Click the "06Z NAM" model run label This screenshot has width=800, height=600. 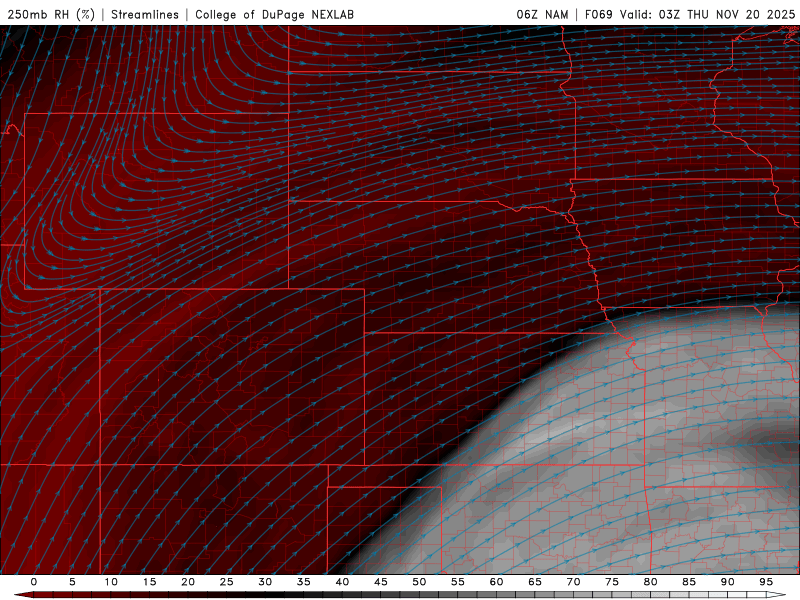pyautogui.click(x=542, y=14)
